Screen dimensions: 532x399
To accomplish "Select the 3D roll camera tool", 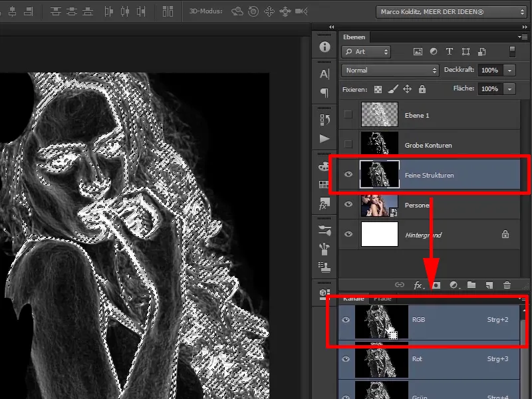I will (x=253, y=11).
